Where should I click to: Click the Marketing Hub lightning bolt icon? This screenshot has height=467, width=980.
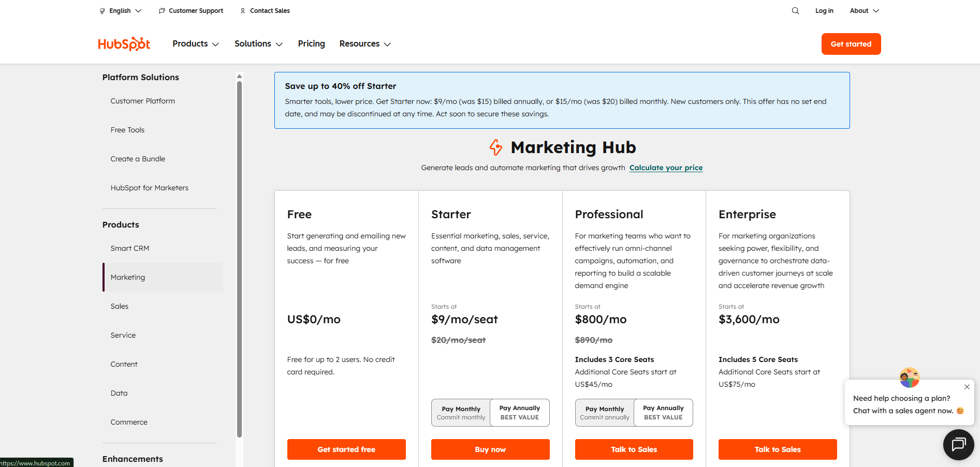point(495,148)
